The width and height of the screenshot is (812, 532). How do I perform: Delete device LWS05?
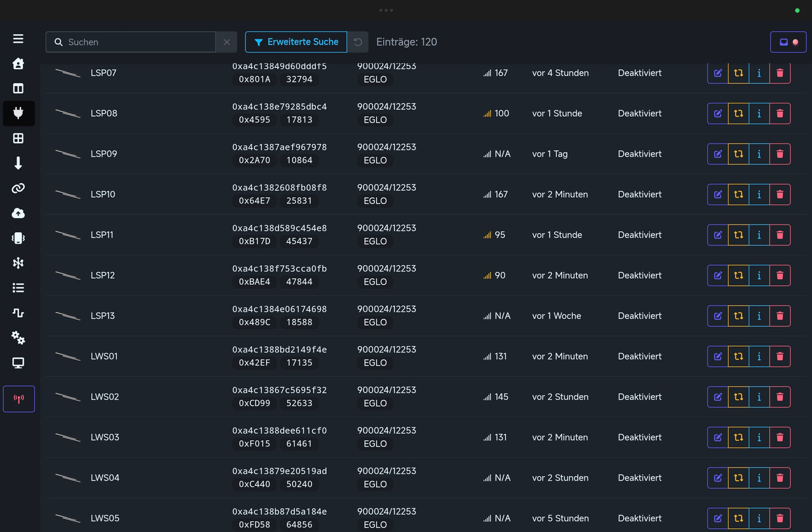tap(780, 518)
